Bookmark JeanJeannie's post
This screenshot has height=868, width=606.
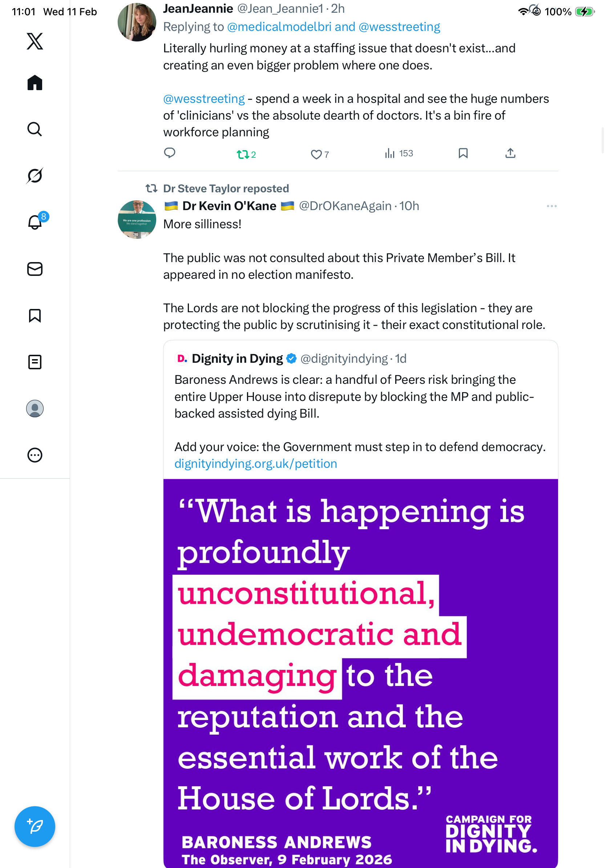tap(463, 153)
